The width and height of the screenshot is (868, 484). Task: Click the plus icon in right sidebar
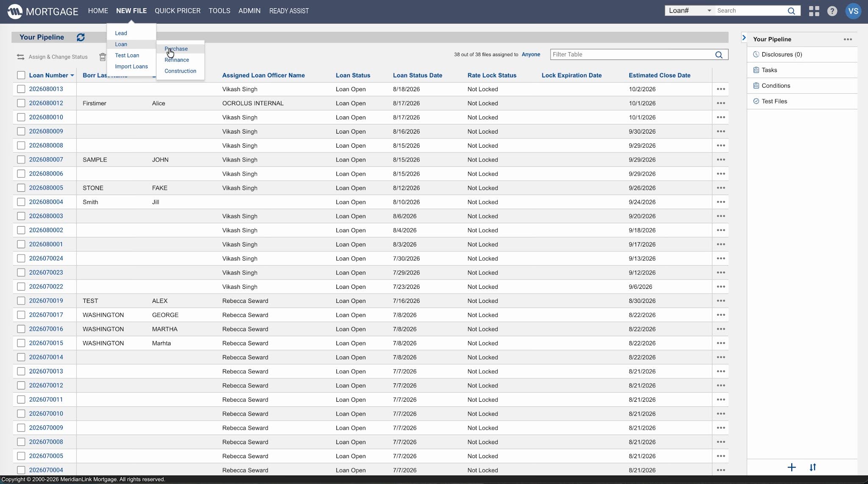point(791,467)
